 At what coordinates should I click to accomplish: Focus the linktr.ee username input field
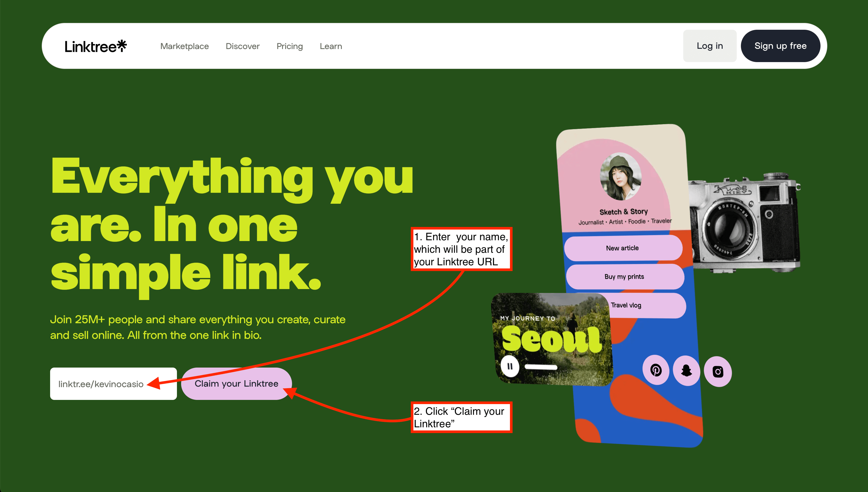[114, 383]
